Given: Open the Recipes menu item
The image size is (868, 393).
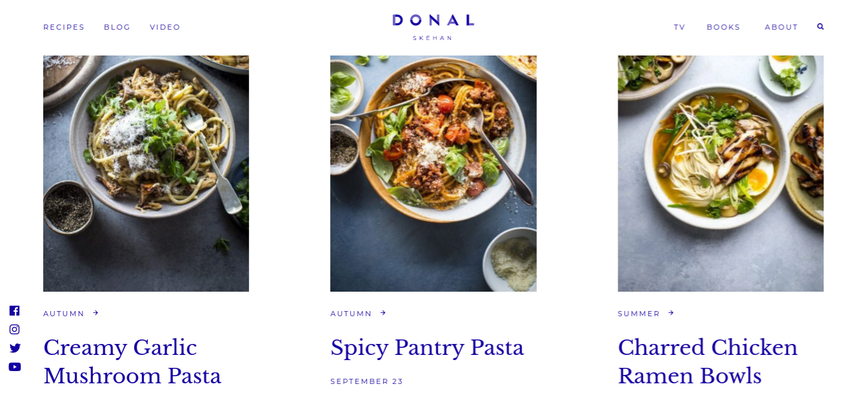Looking at the screenshot, I should tap(64, 27).
